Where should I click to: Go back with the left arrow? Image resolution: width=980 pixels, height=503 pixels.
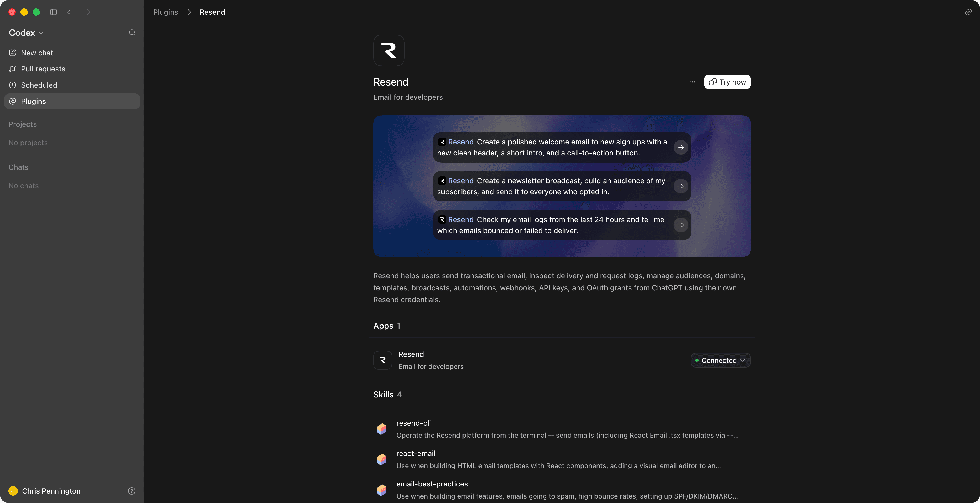click(70, 12)
